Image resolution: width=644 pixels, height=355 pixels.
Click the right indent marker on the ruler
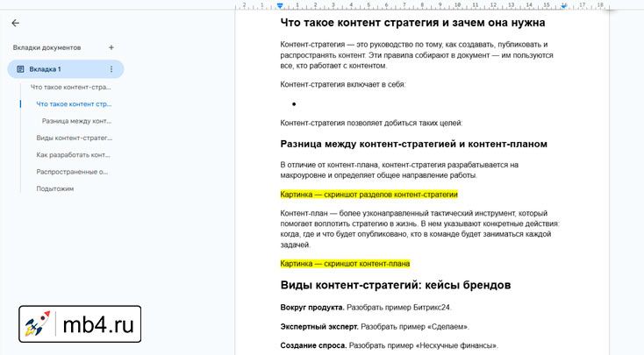564,6
